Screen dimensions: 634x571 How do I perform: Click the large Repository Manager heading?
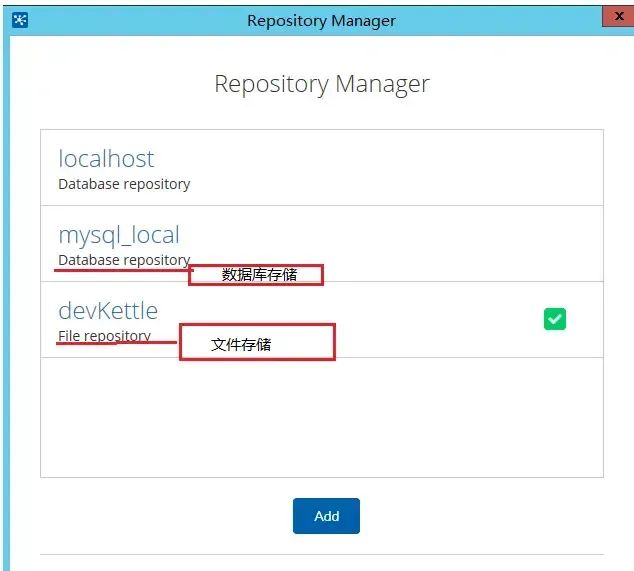click(322, 84)
